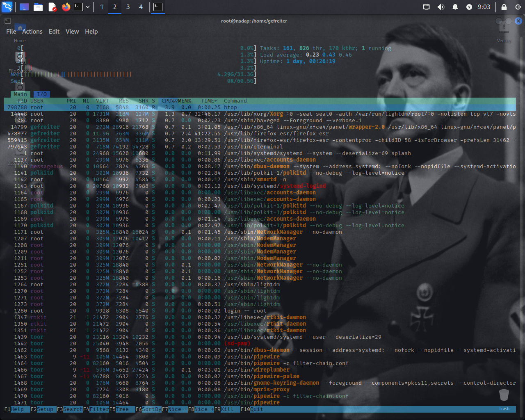Screen dimensions: 525x420
Task: Select the Xorg process row
Action: [260, 114]
